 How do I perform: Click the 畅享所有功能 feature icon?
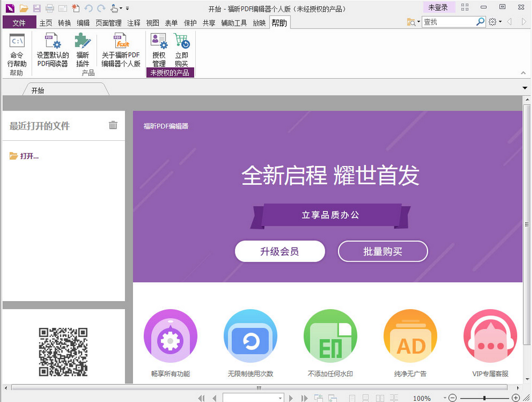click(170, 336)
